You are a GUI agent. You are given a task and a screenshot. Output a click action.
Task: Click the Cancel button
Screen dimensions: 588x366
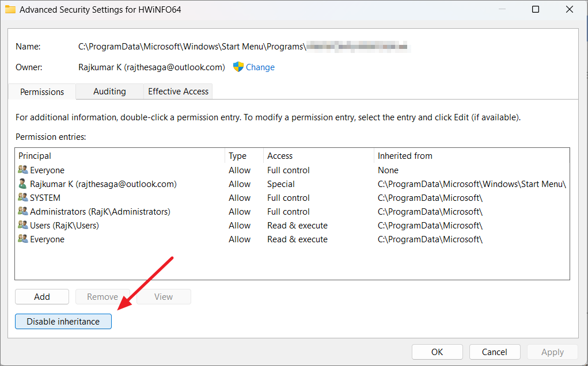494,352
